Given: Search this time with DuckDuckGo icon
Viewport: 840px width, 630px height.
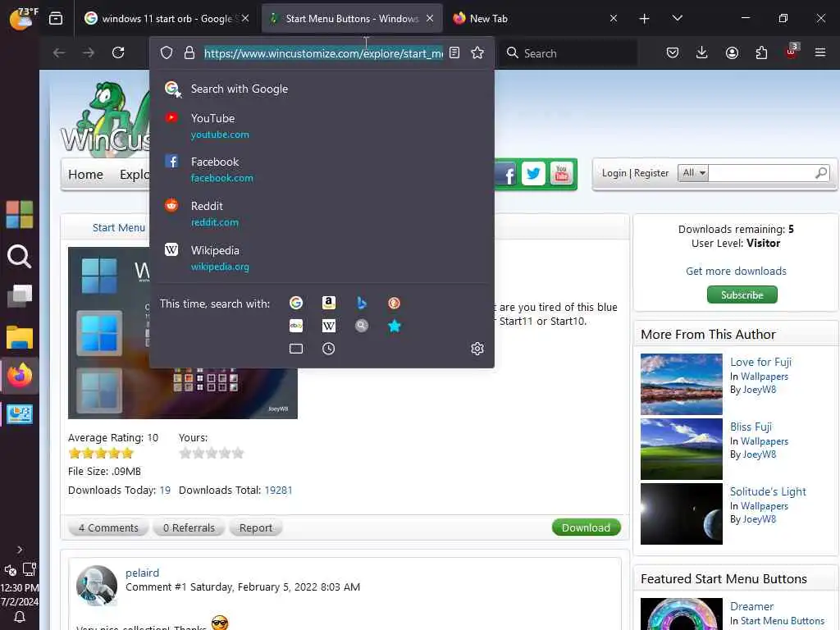Looking at the screenshot, I should tap(394, 304).
